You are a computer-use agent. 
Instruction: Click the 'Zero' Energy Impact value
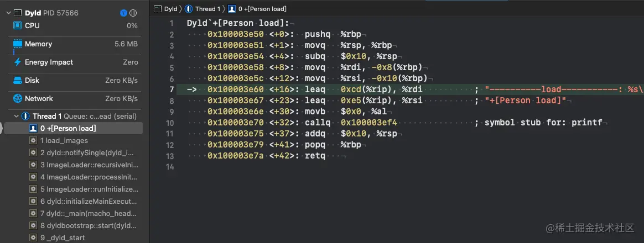(131, 62)
